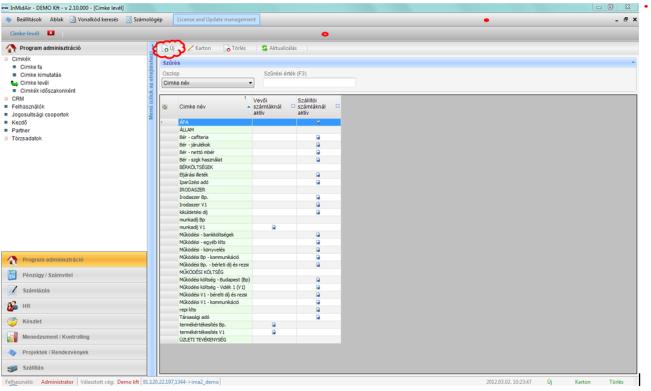Viewport: 651px width, 391px height.
Task: Expand the Törzsadatok tree node
Action: 6,139
